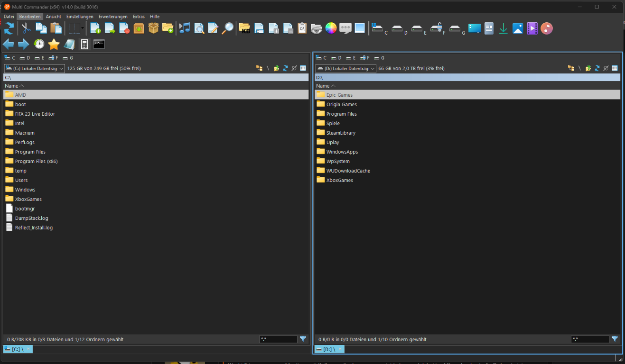The height and width of the screenshot is (364, 625).
Task: Open the Erweiterungen menu
Action: [x=113, y=17]
